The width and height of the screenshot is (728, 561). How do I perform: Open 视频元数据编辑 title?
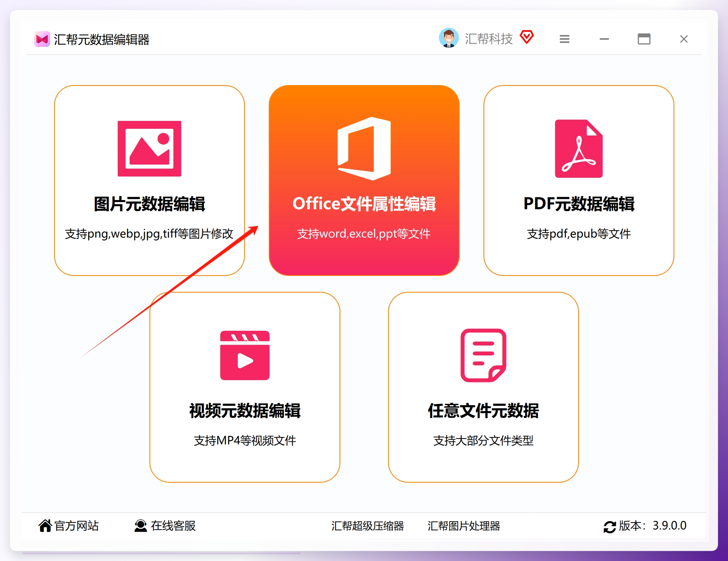245,411
